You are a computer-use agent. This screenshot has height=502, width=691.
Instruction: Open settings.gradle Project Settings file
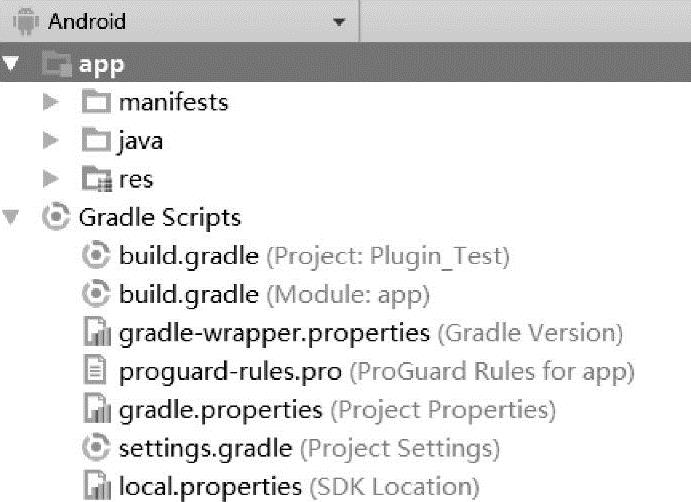tap(205, 448)
